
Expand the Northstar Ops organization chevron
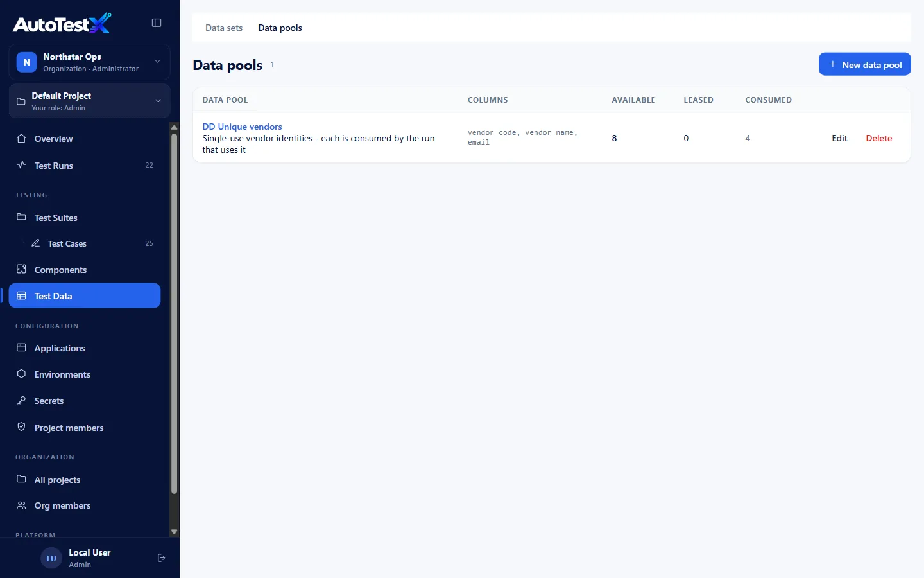pyautogui.click(x=157, y=62)
